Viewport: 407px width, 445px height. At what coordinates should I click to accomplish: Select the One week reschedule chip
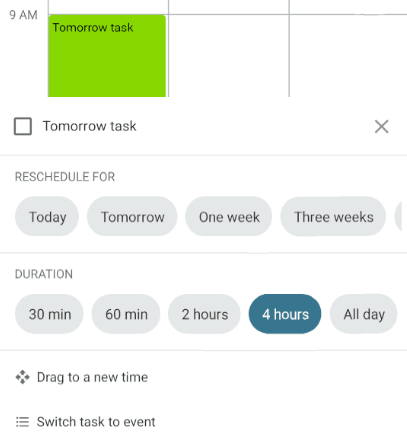click(229, 217)
